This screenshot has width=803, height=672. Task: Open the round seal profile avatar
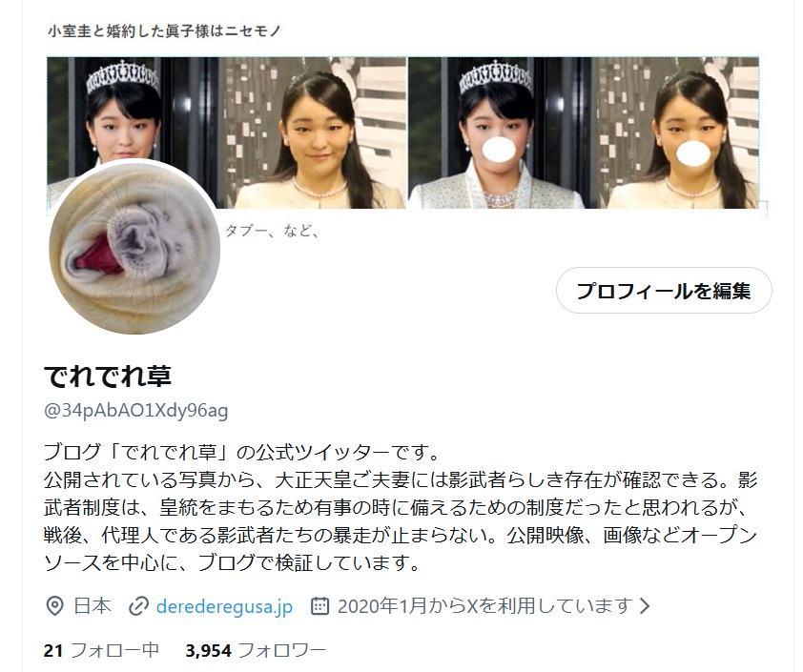click(x=134, y=248)
